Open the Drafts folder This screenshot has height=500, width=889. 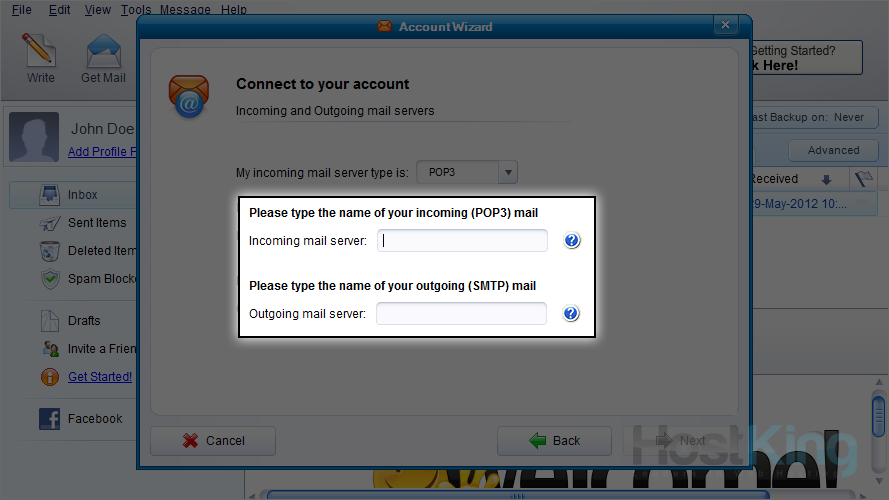tap(84, 321)
